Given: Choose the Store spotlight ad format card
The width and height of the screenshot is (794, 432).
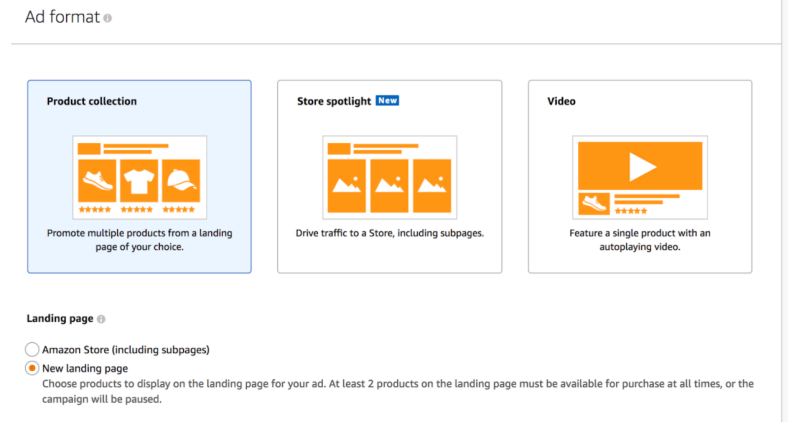Looking at the screenshot, I should [x=389, y=176].
